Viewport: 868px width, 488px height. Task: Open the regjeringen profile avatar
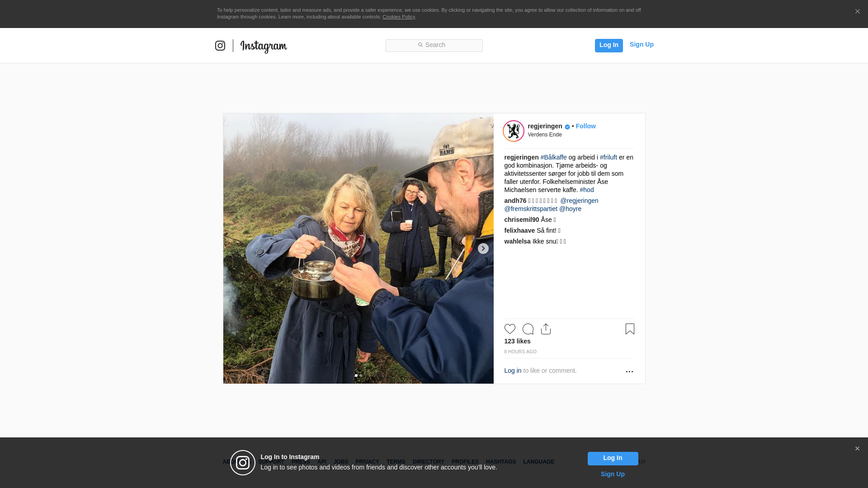(514, 131)
